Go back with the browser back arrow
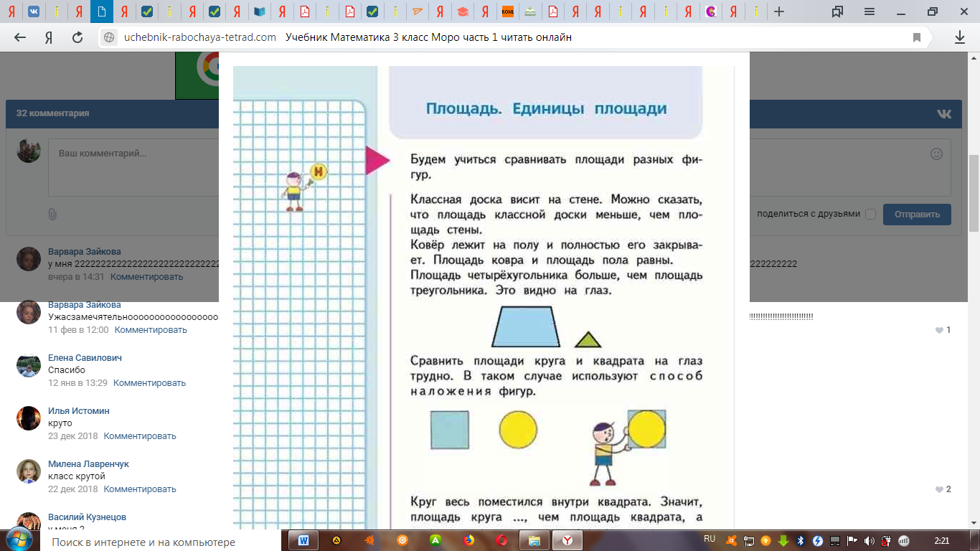This screenshot has width=980, height=551. tap(20, 37)
